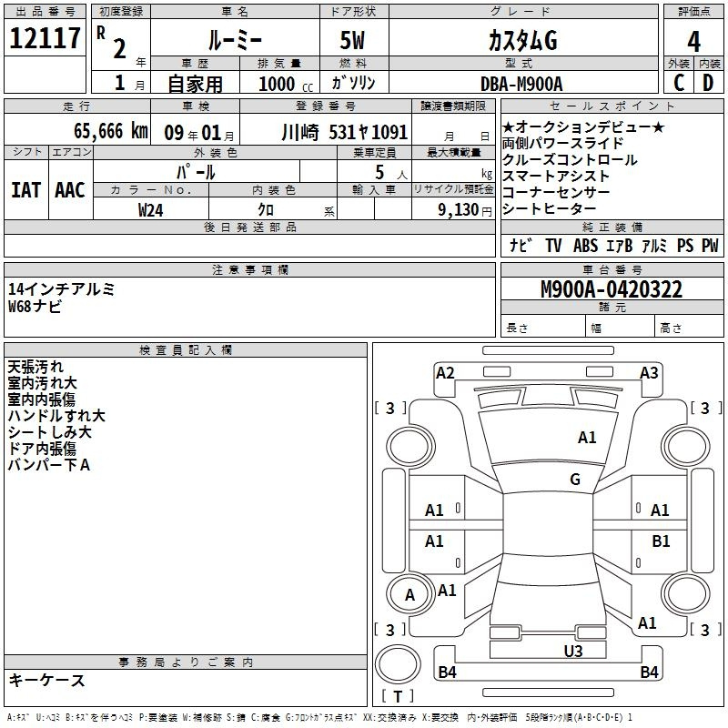The width and height of the screenshot is (728, 728).
Task: Click sales point 両側パワースライド
Action: (x=562, y=143)
